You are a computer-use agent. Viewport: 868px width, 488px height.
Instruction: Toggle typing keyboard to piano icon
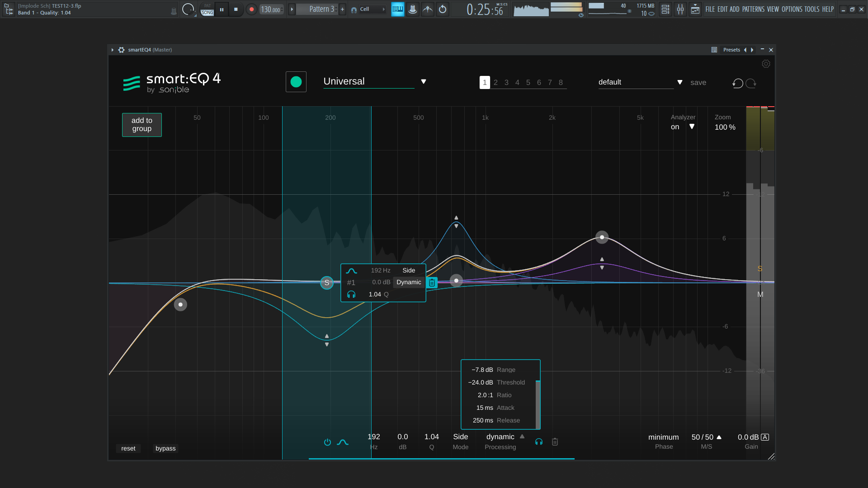398,9
